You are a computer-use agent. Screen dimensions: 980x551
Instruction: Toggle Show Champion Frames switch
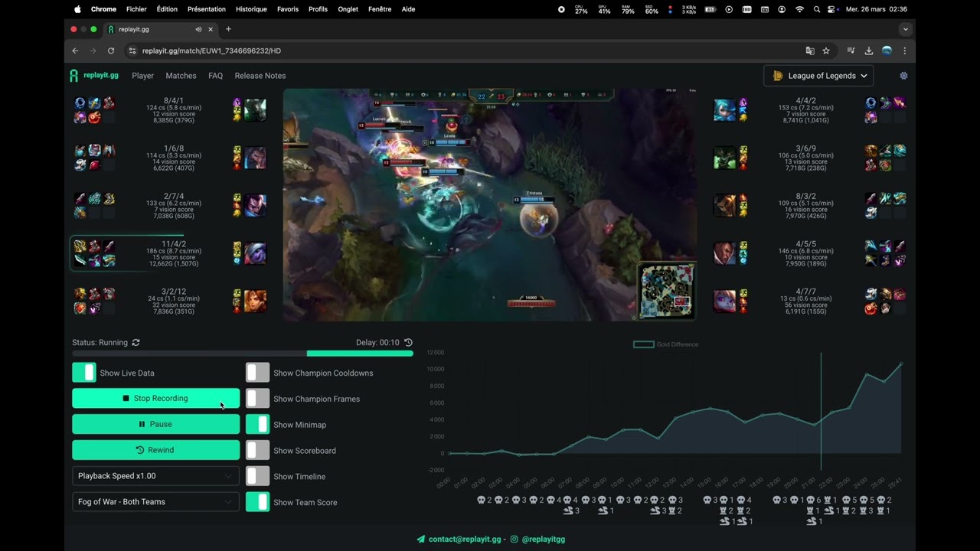click(258, 399)
